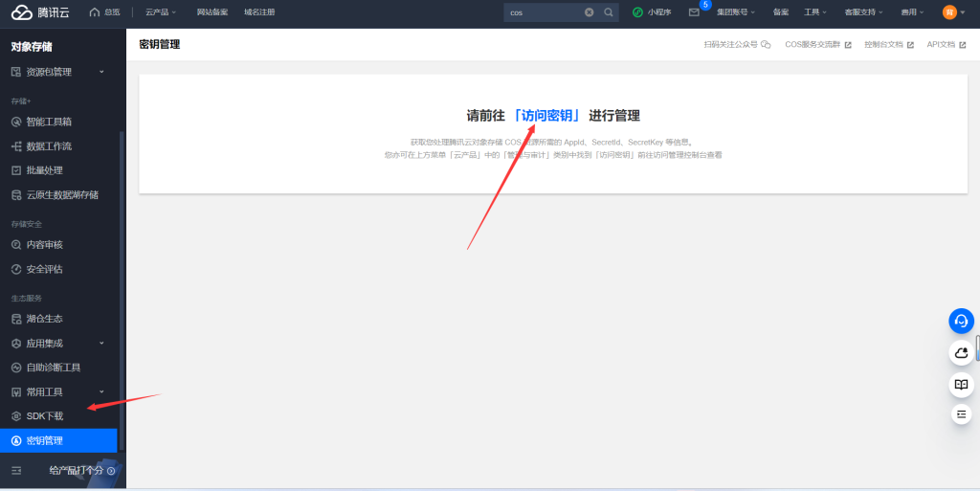This screenshot has width=980, height=491.
Task: Open the customer service headset floating button
Action: coord(961,321)
